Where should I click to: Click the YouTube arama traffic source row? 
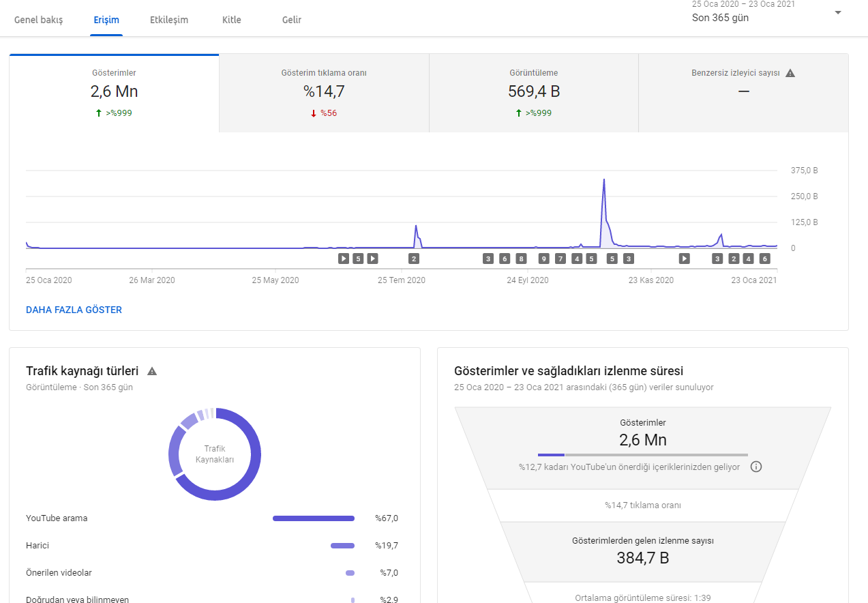click(212, 518)
